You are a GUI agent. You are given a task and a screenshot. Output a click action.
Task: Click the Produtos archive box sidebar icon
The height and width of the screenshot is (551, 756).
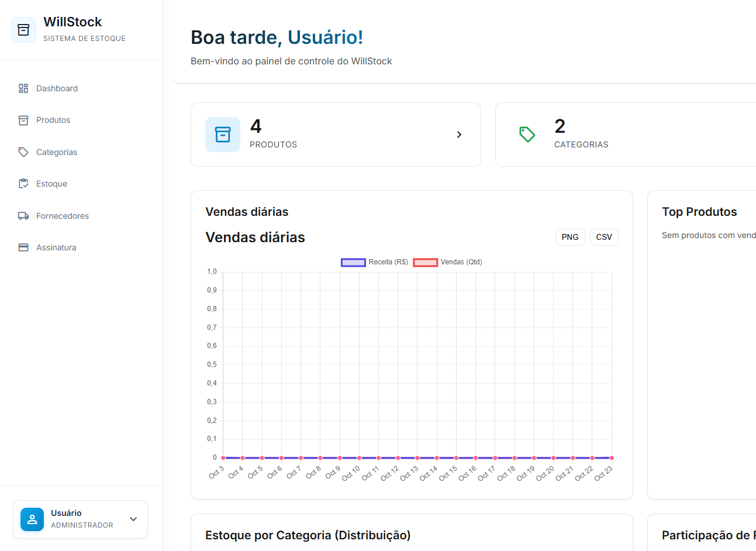click(23, 120)
